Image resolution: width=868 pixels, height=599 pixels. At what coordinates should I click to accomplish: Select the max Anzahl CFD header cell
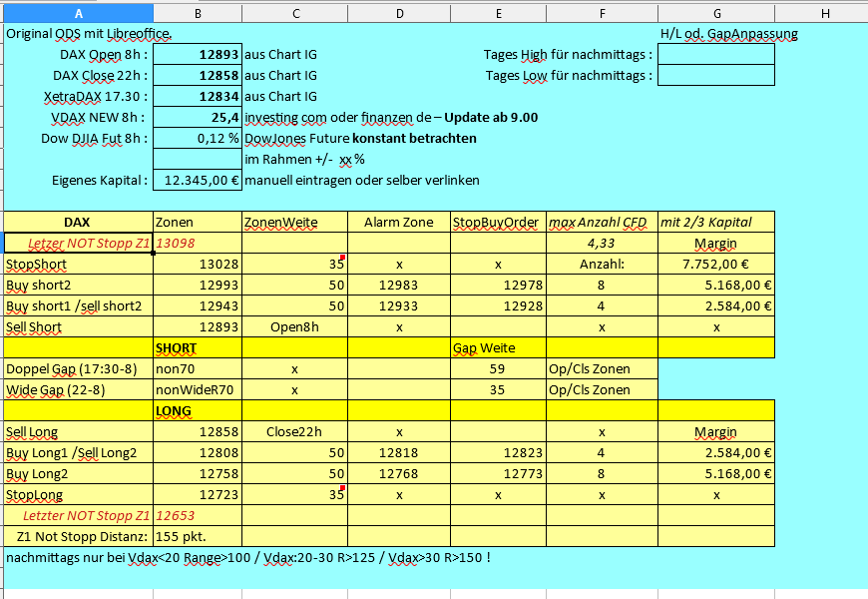click(x=602, y=223)
